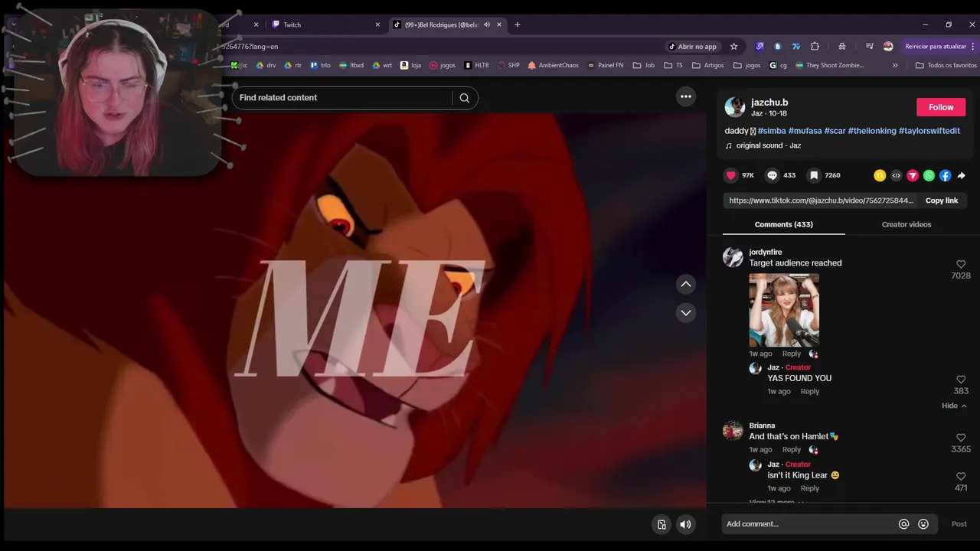Open jazchu.b profile name
The height and width of the screenshot is (551, 980).
point(769,102)
